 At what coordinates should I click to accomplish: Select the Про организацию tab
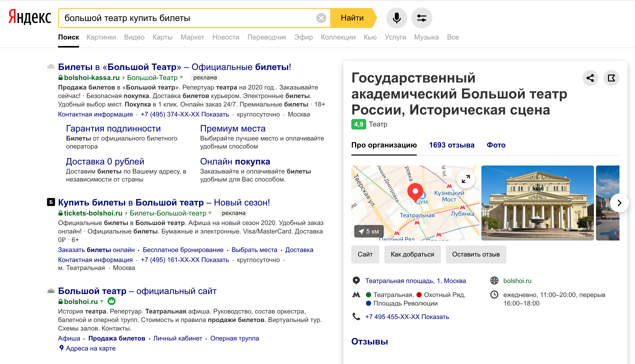point(384,145)
